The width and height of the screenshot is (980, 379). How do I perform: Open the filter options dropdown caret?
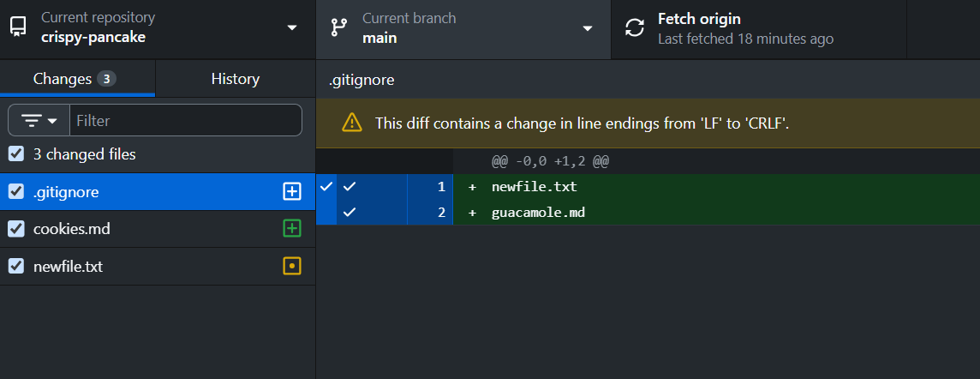click(x=52, y=121)
